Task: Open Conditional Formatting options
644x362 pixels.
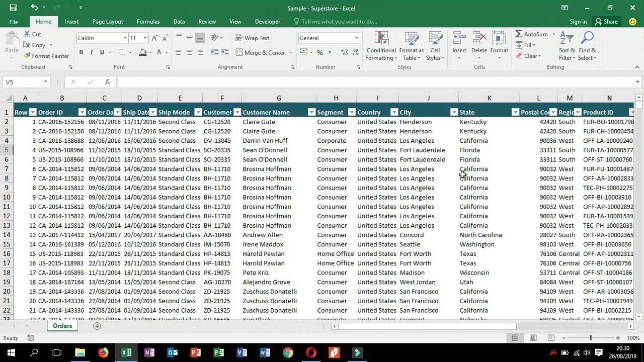Action: pos(381,46)
